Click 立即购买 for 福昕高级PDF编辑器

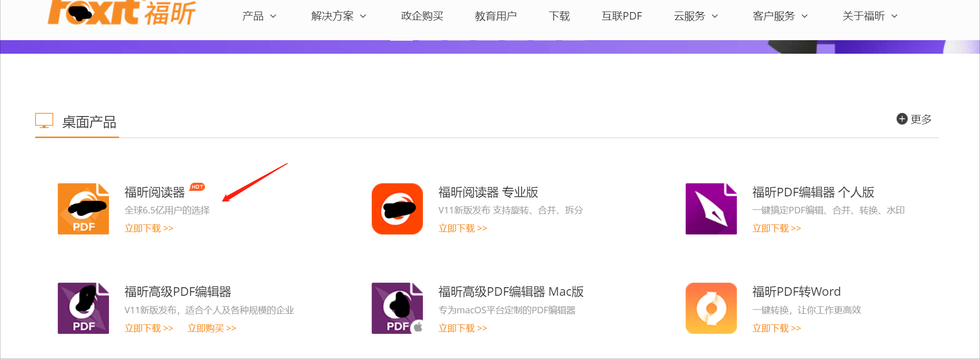tap(211, 328)
